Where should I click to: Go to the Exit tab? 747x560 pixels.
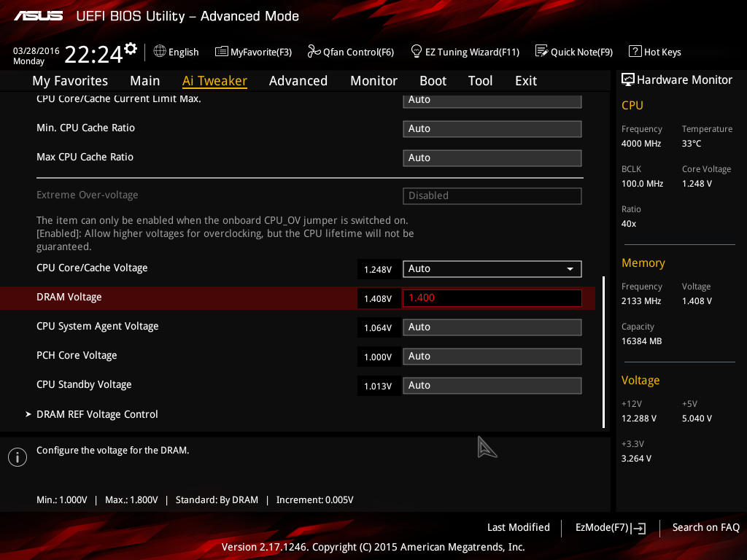click(526, 81)
